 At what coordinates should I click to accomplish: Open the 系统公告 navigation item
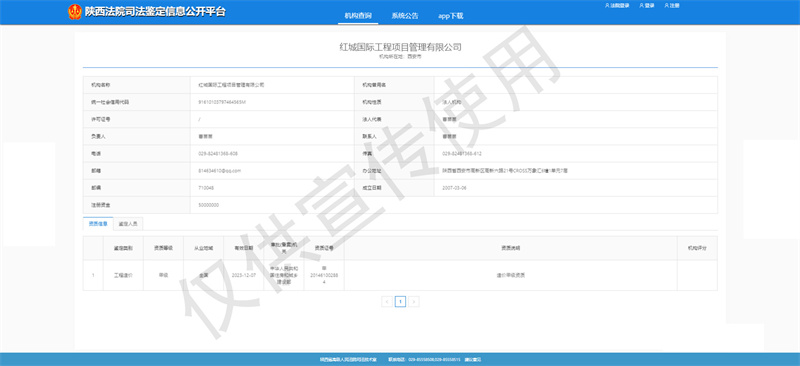click(x=405, y=16)
